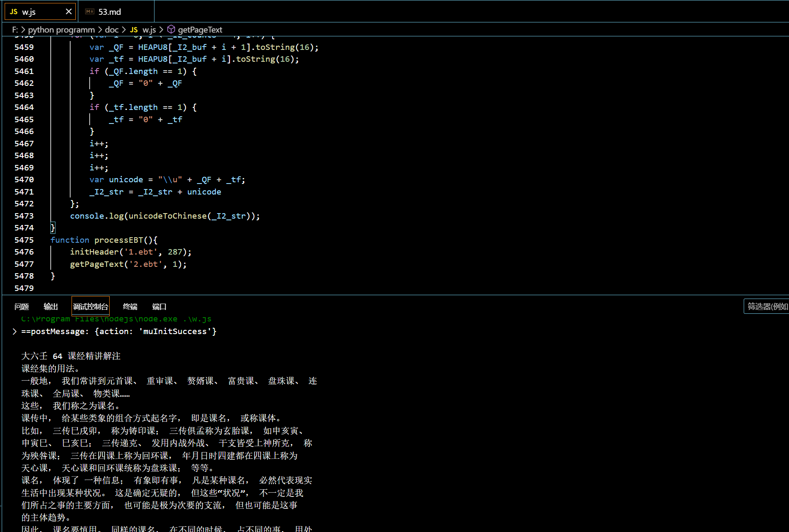This screenshot has height=532, width=789.
Task: Click the JS icon in the breadcrumb path
Action: tap(134, 30)
